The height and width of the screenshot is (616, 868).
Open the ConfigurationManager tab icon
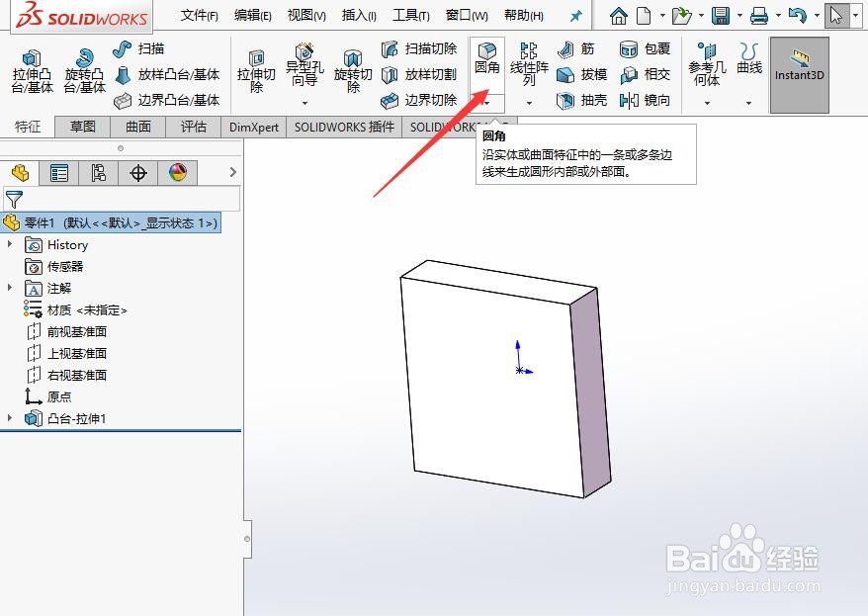click(99, 173)
